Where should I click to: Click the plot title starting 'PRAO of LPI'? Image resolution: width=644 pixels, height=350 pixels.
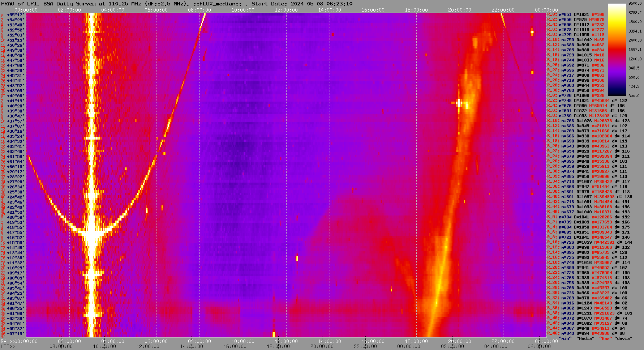click(x=177, y=4)
